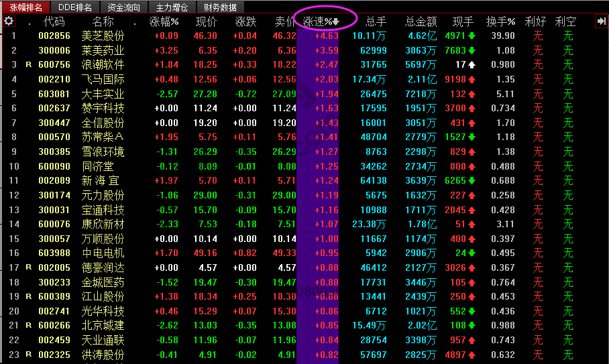Click the 利好 value for 美芝股份

tap(537, 36)
